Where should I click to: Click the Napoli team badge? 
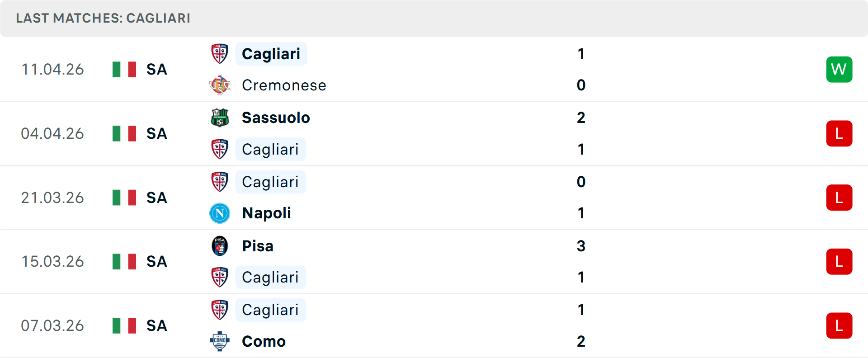click(220, 213)
